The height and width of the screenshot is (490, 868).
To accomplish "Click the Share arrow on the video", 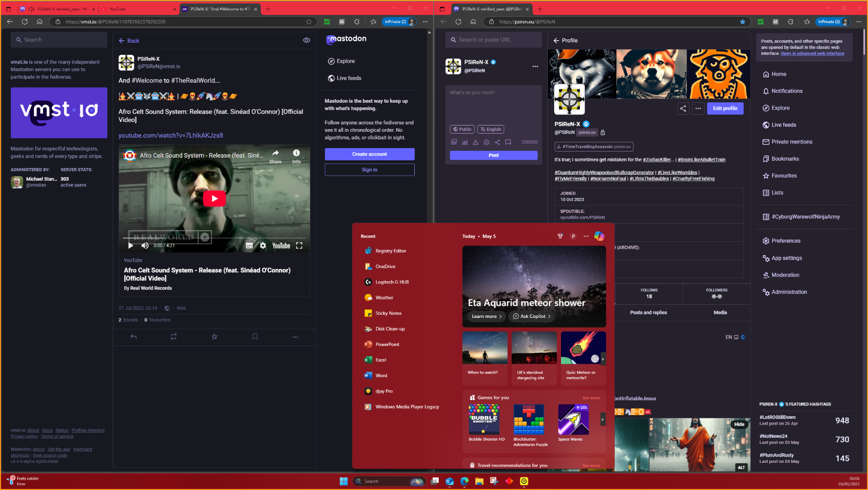I will pos(275,156).
